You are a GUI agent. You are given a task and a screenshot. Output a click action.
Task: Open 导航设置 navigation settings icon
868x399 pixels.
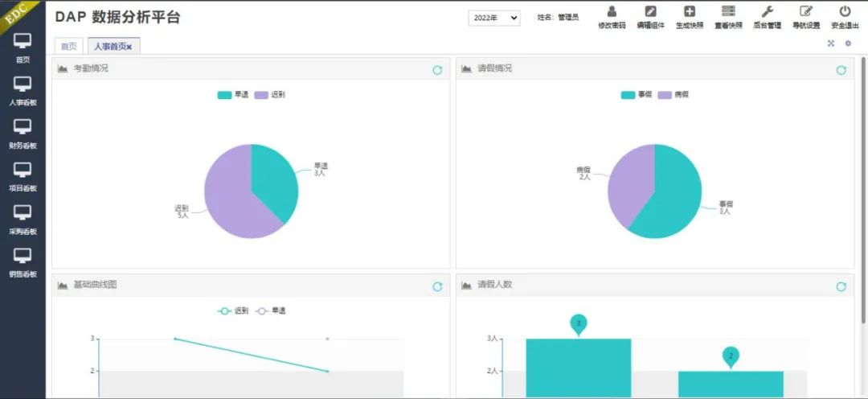coord(806,11)
